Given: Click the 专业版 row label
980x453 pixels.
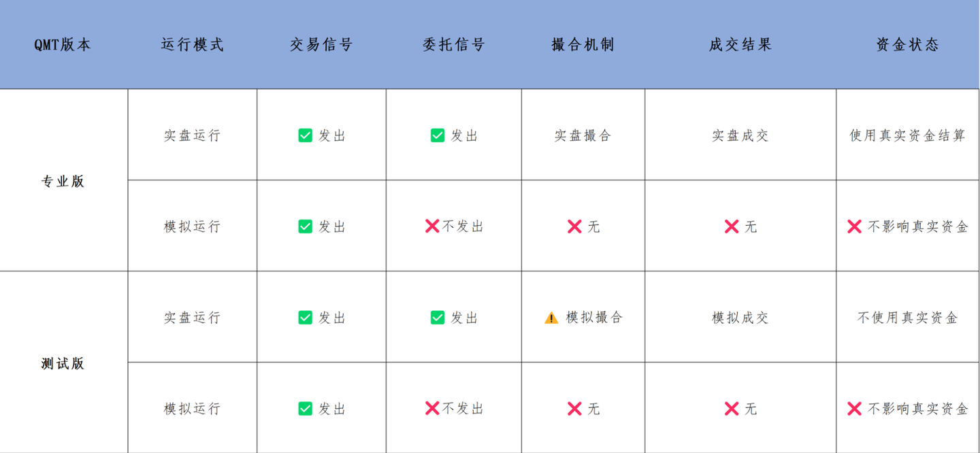Looking at the screenshot, I should coord(63,182).
